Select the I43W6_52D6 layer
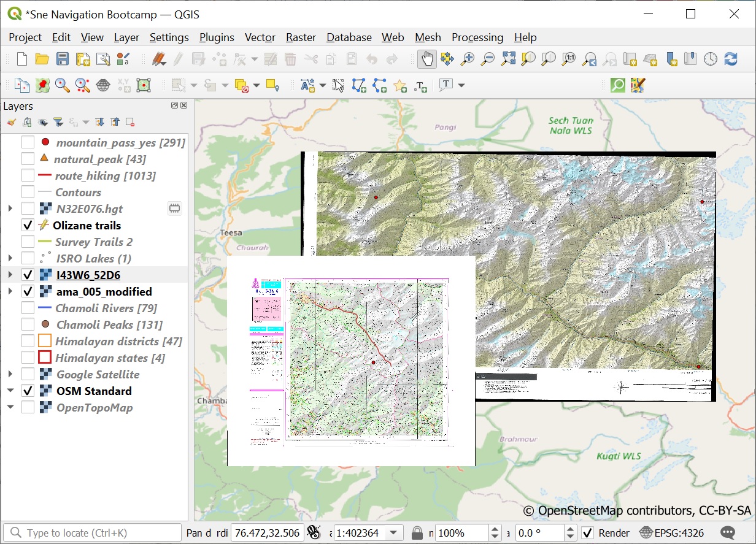Screen dimensions: 756x544 coord(88,275)
